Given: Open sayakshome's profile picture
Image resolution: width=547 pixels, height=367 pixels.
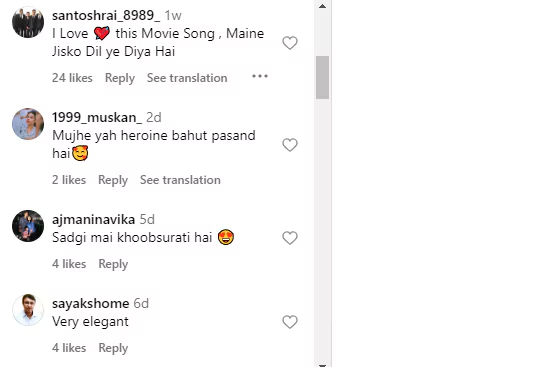Looking at the screenshot, I should coord(28,310).
